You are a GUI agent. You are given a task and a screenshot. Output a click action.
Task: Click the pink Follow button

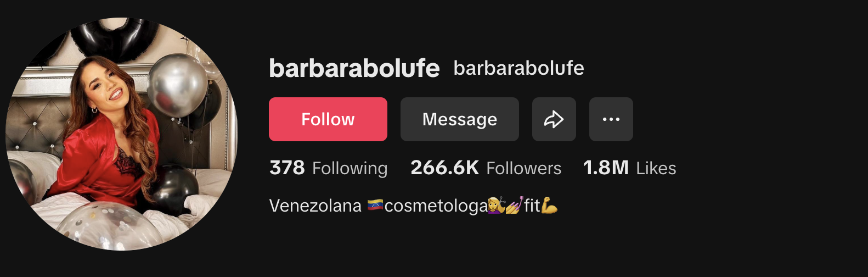pos(328,119)
